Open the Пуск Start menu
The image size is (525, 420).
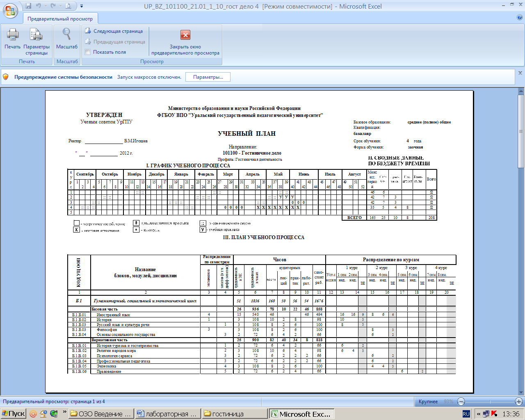(x=14, y=414)
